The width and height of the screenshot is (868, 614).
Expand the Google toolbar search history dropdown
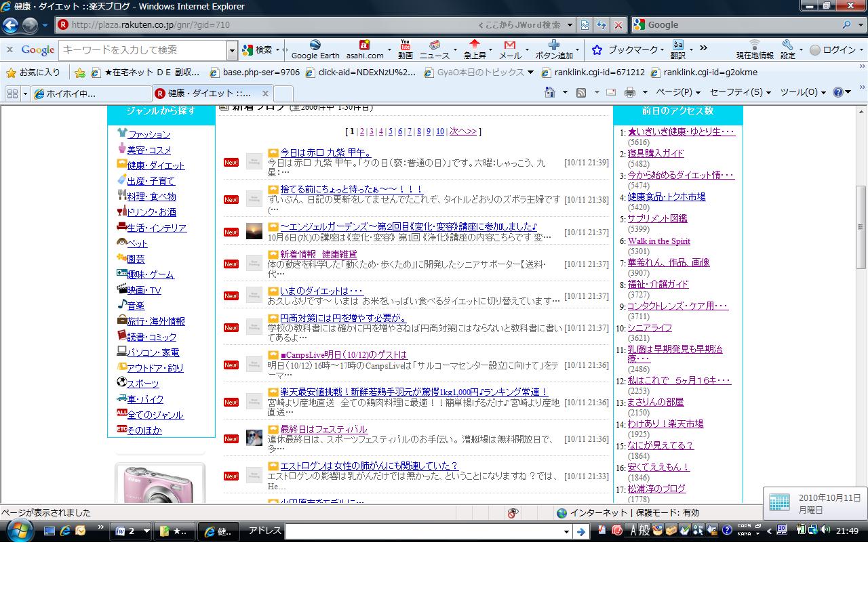click(x=232, y=50)
